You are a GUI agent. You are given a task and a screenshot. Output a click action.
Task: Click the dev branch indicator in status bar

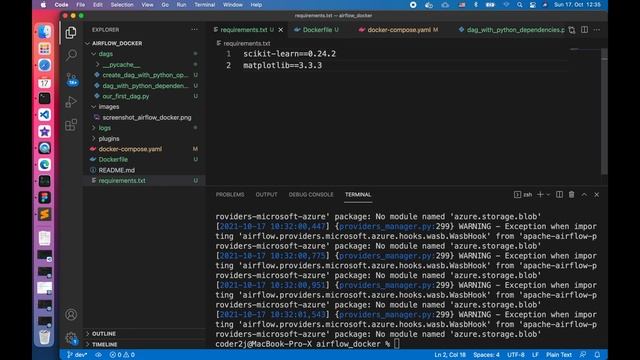(77, 355)
